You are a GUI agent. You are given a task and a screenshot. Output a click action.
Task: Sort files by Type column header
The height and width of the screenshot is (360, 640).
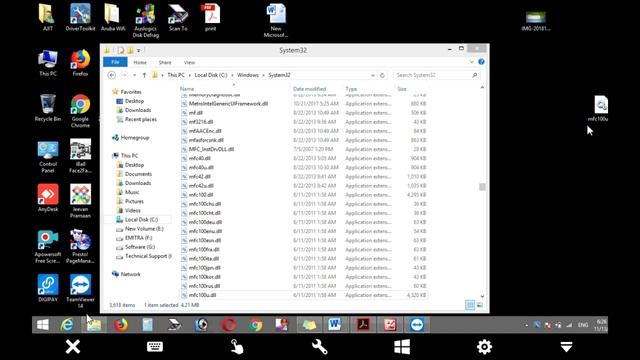[x=351, y=89]
